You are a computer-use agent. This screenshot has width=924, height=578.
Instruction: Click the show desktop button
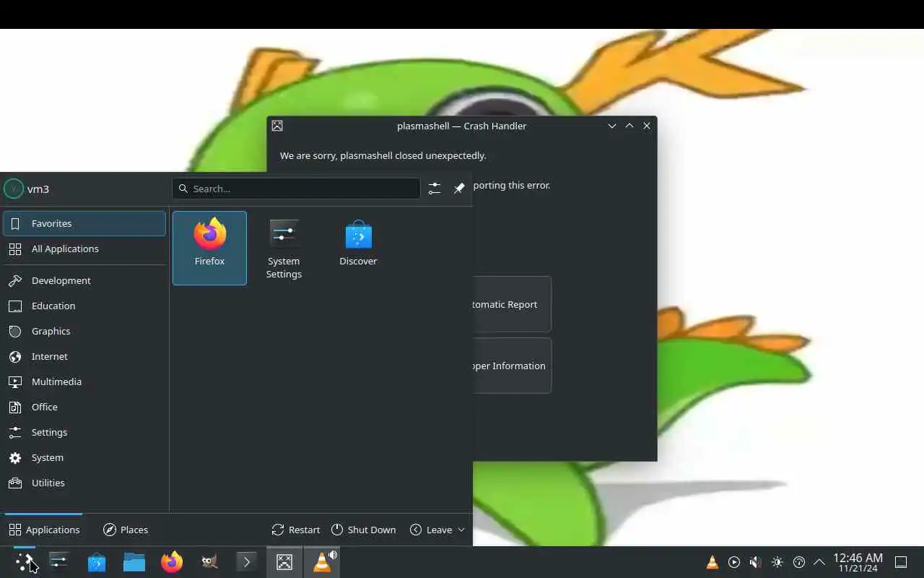[x=901, y=562]
